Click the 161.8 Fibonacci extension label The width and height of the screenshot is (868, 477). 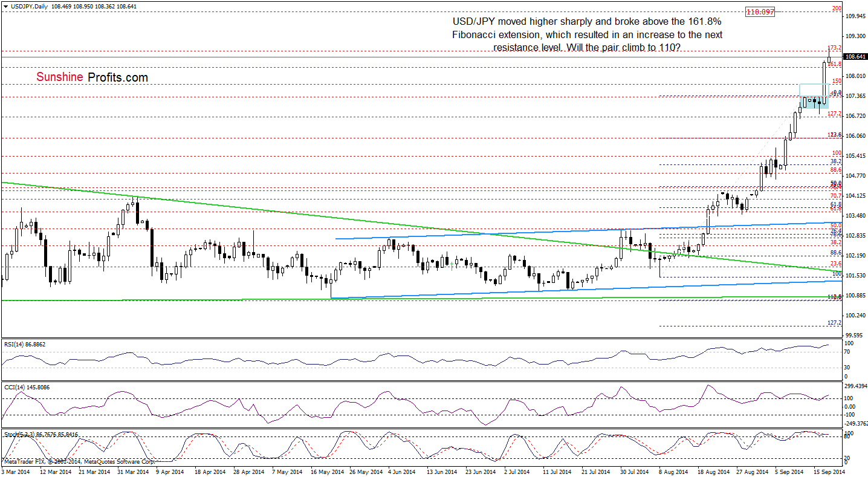pos(835,63)
